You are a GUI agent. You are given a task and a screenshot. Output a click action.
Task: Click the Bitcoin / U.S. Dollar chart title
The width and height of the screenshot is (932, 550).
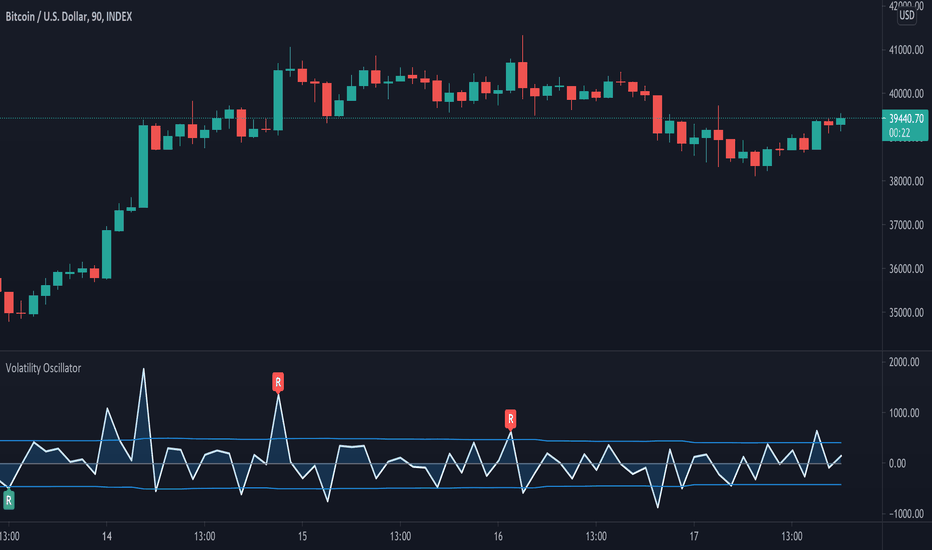point(69,17)
